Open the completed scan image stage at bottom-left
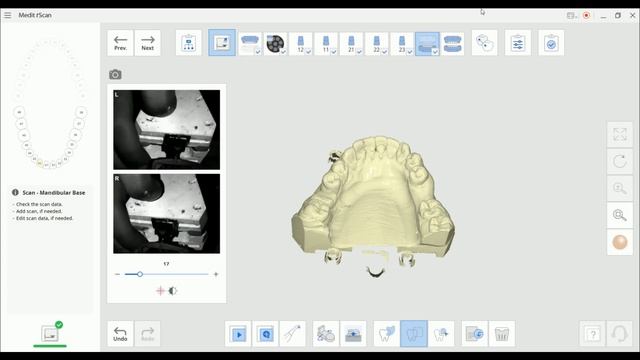This screenshot has height=360, width=640. click(50, 334)
